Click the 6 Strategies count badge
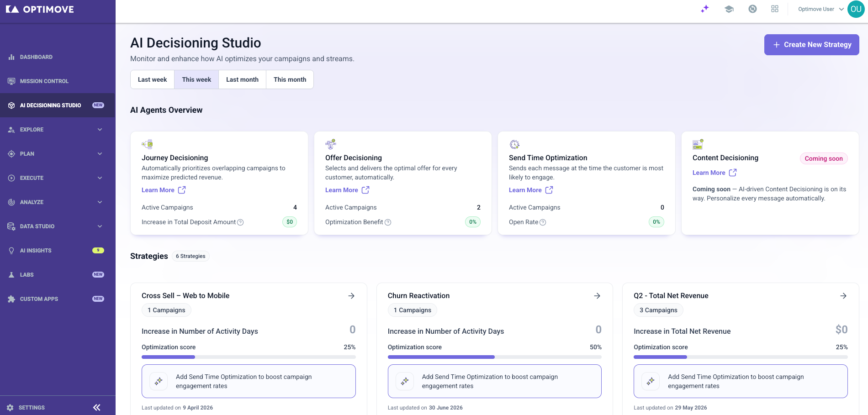The image size is (868, 415). pos(191,256)
